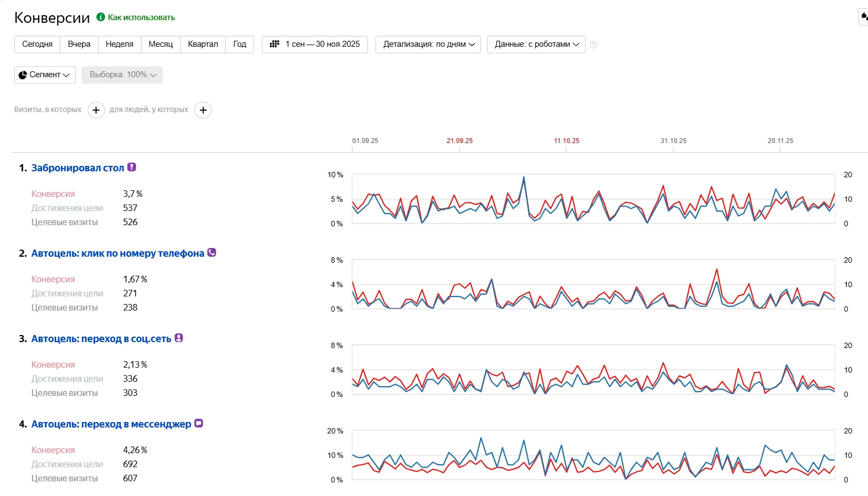Choose the Неделя period tab

click(x=119, y=45)
